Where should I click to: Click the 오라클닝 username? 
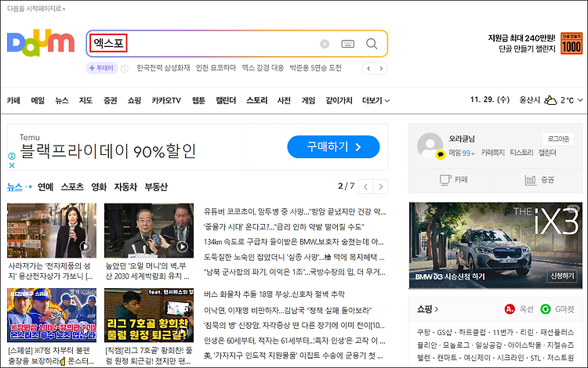(x=462, y=139)
